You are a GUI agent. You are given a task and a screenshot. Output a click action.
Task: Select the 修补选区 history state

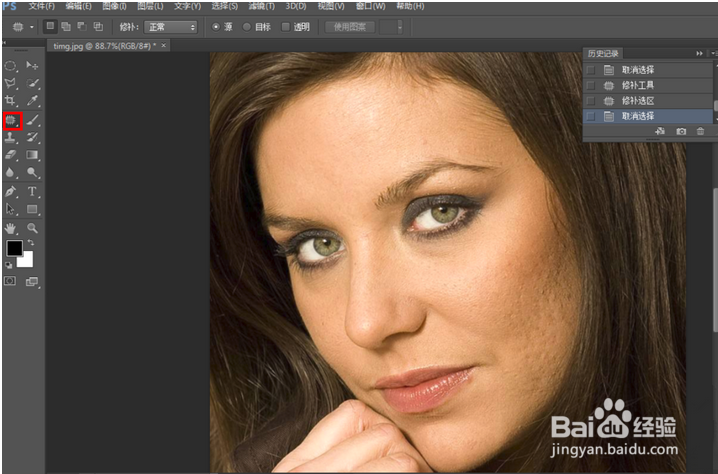coord(648,101)
